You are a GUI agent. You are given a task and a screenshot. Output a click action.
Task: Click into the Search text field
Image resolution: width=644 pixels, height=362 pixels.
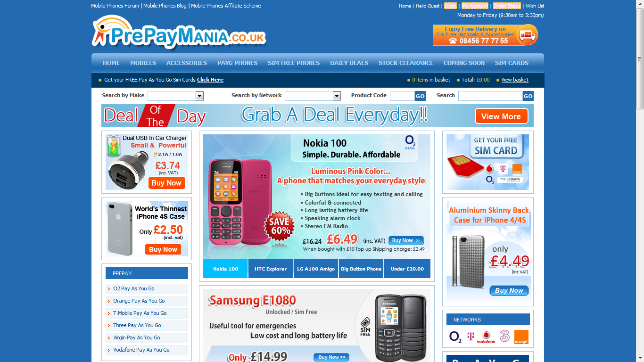[490, 96]
